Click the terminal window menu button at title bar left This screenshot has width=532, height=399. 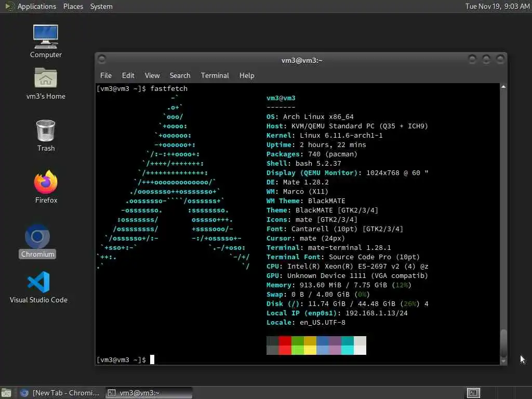click(101, 59)
